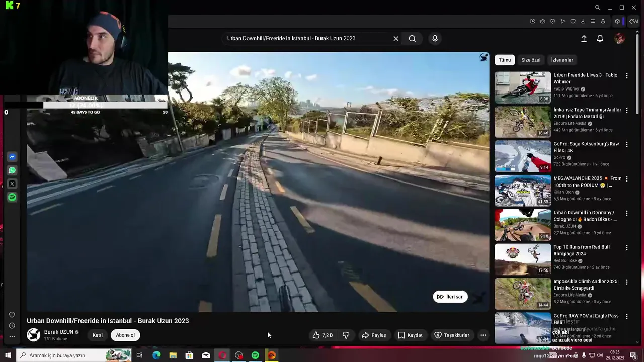Open sidebar three-dots more menu

(x=12, y=336)
